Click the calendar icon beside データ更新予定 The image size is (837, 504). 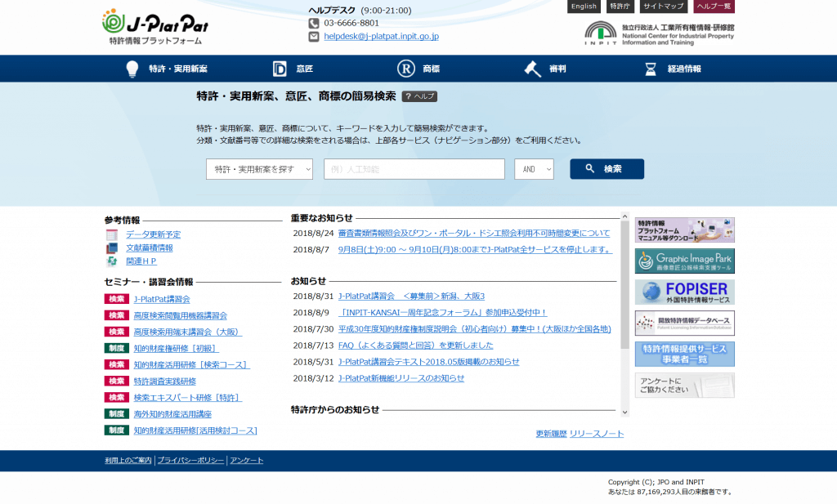coord(111,234)
